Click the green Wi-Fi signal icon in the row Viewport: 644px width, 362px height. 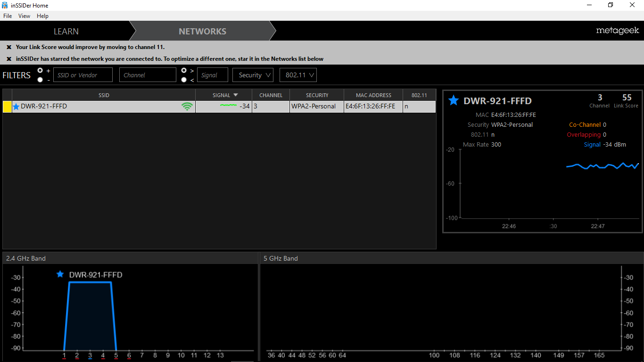pyautogui.click(x=187, y=107)
